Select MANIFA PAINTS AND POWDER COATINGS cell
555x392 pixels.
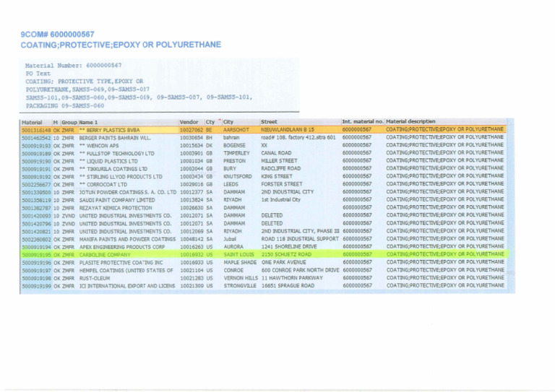(x=127, y=239)
